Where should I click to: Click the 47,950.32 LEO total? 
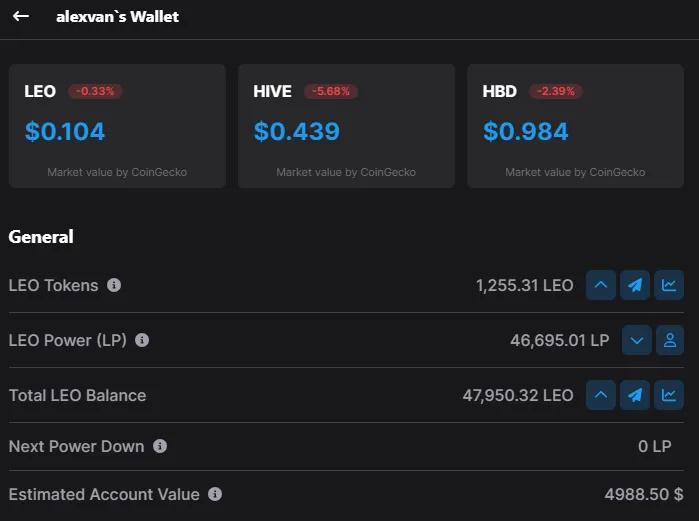(x=518, y=395)
